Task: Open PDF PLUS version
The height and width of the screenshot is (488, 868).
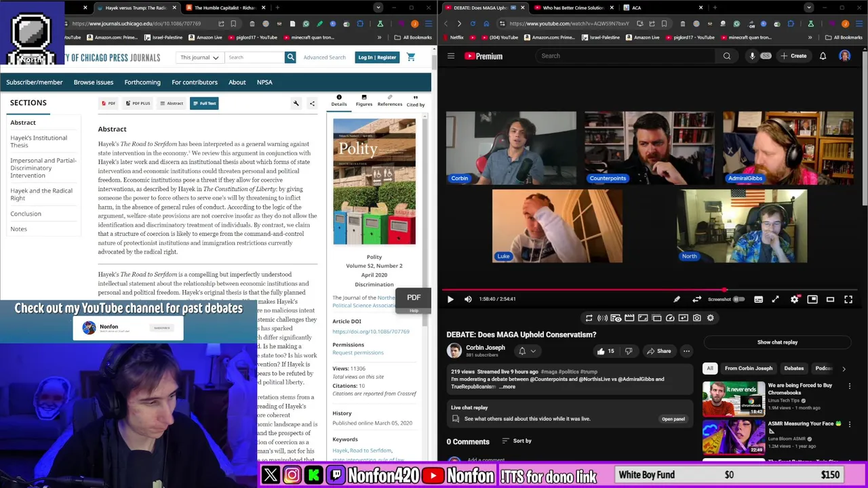Action: [x=138, y=104]
